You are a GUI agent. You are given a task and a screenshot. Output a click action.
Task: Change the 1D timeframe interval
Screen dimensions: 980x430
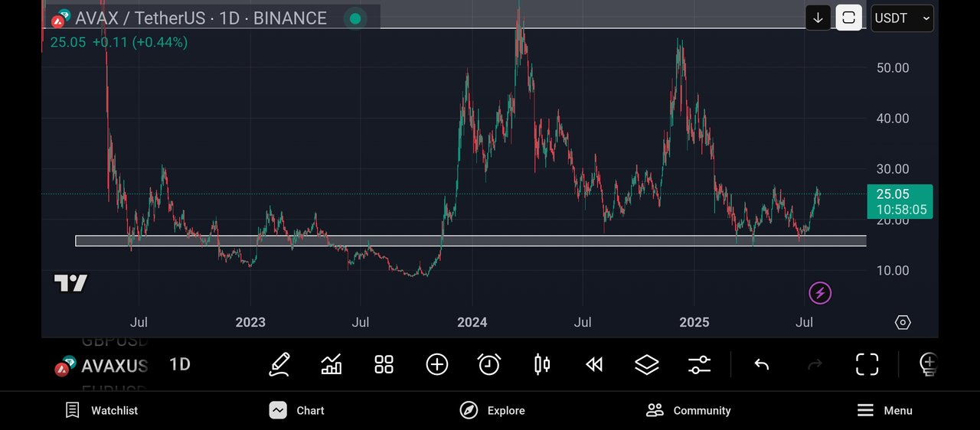(x=180, y=364)
